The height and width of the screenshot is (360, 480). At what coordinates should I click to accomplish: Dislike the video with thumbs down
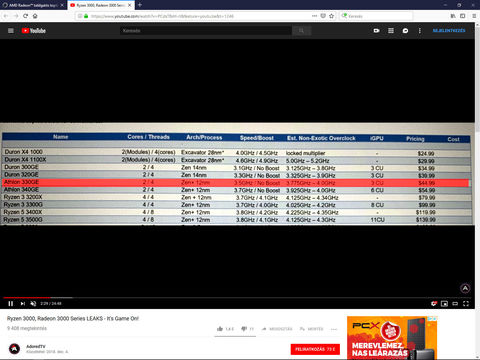click(x=247, y=329)
